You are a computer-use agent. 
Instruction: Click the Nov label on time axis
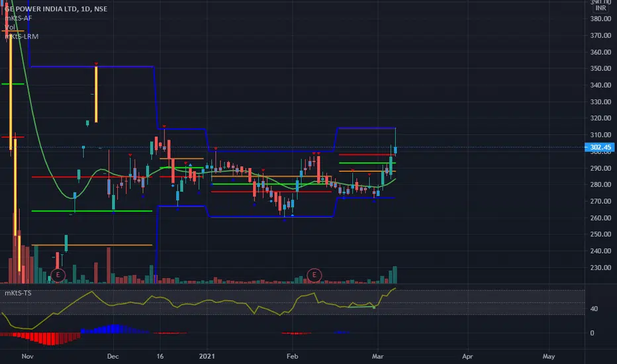pos(27,356)
